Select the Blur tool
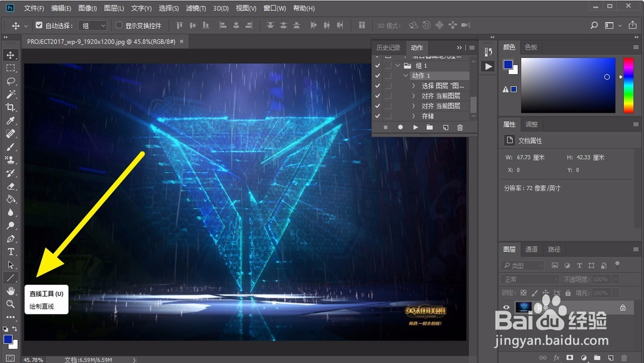The width and height of the screenshot is (644, 363). (x=11, y=213)
